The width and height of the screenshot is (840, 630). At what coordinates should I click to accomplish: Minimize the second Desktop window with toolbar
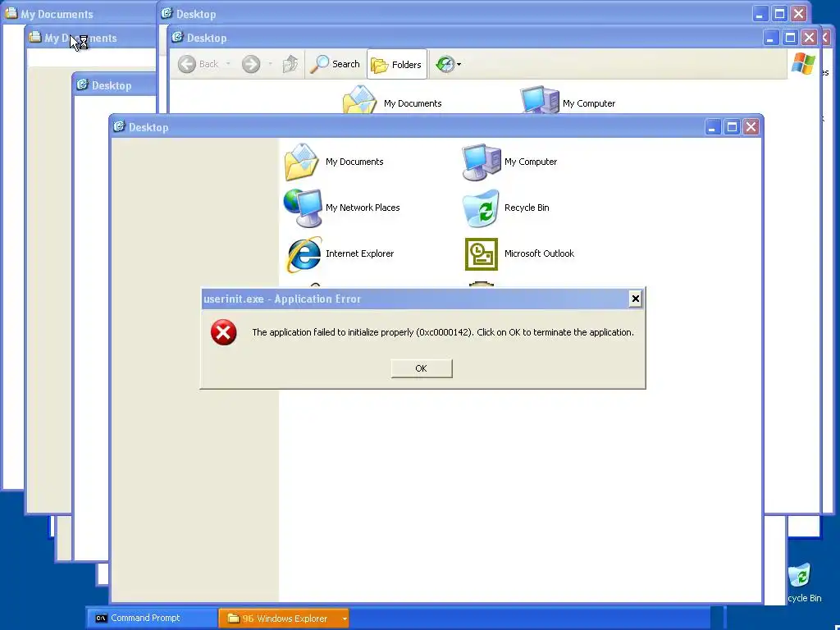771,38
